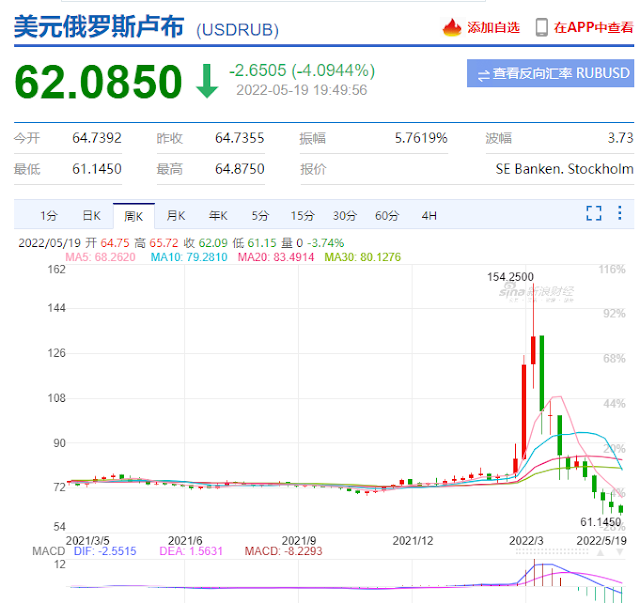Switch to the 1分 chart tab

pyautogui.click(x=48, y=215)
